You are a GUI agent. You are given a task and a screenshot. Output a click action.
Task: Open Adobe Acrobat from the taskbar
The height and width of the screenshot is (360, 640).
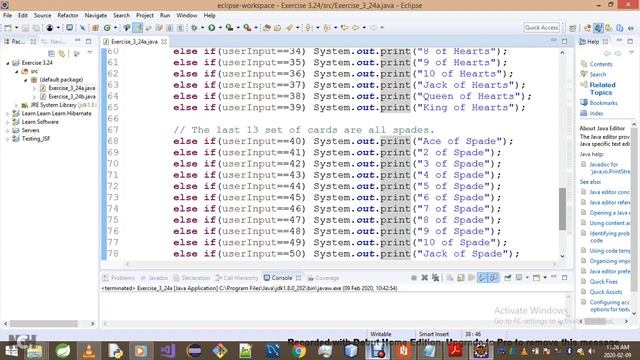455,351
